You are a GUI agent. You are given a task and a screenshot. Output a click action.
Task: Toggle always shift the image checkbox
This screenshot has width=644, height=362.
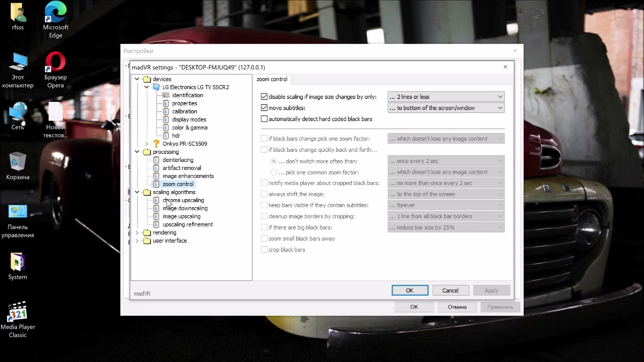[x=264, y=194]
